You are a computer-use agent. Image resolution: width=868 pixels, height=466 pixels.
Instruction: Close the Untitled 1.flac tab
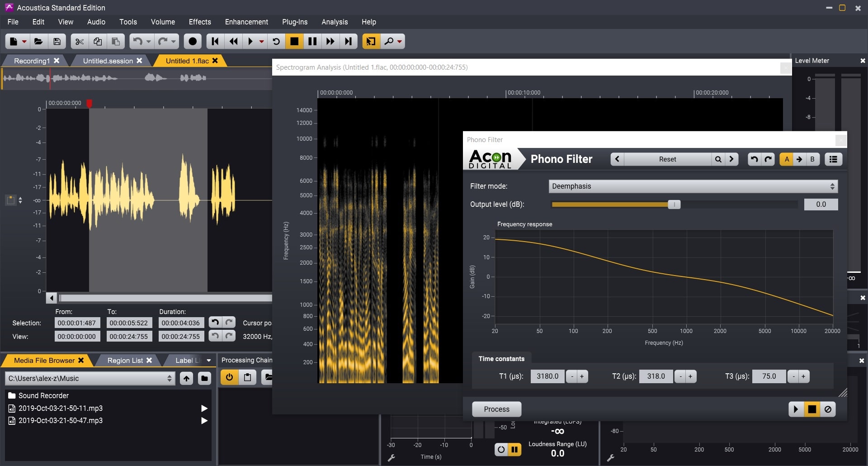[215, 61]
